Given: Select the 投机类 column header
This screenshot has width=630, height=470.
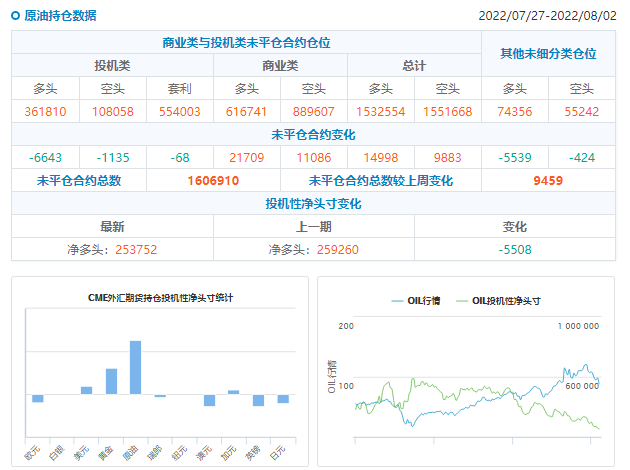Looking at the screenshot, I should point(112,65).
